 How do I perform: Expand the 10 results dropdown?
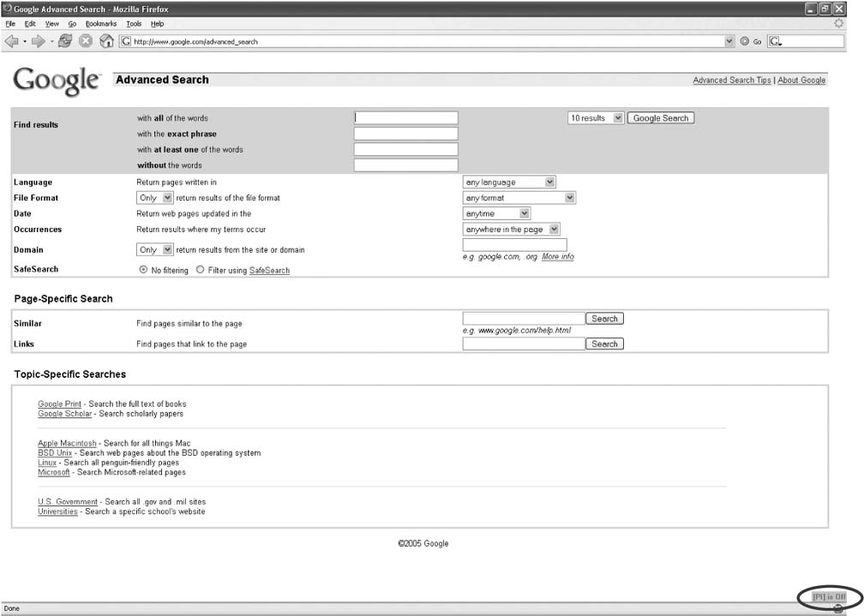[595, 118]
